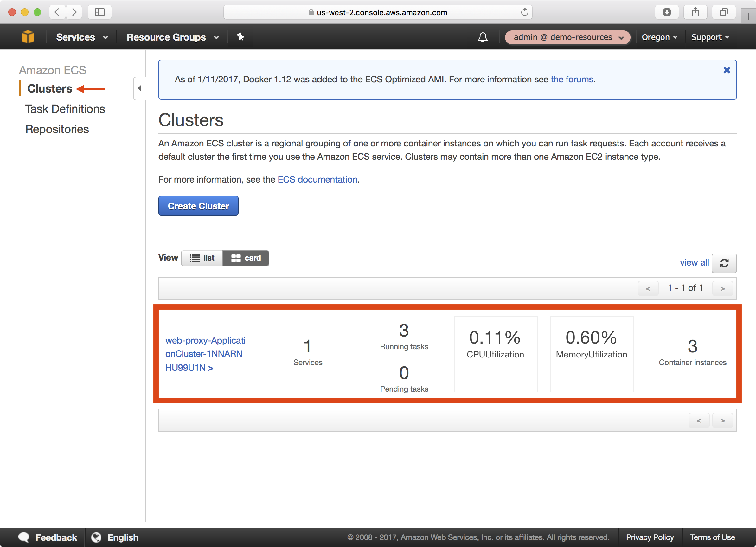Click the 0.11% CPUUtilization card

click(x=495, y=354)
